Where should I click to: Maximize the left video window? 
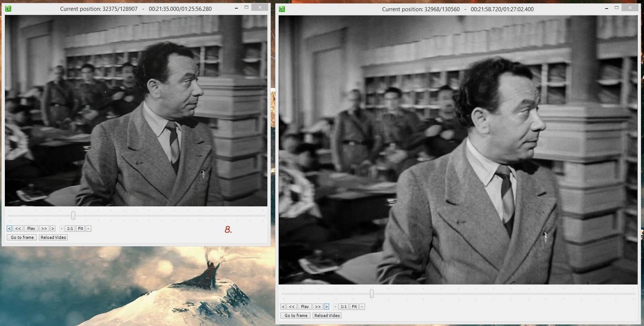pyautogui.click(x=246, y=7)
